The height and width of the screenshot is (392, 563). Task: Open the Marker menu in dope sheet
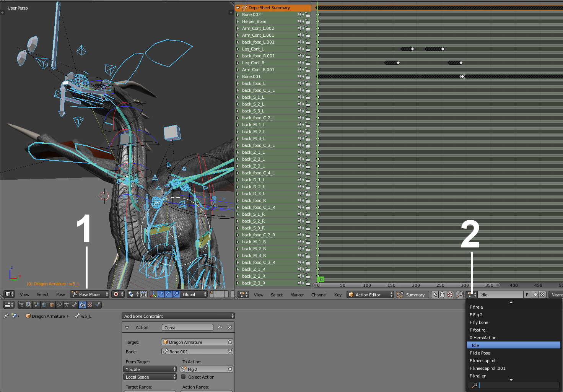(x=297, y=295)
